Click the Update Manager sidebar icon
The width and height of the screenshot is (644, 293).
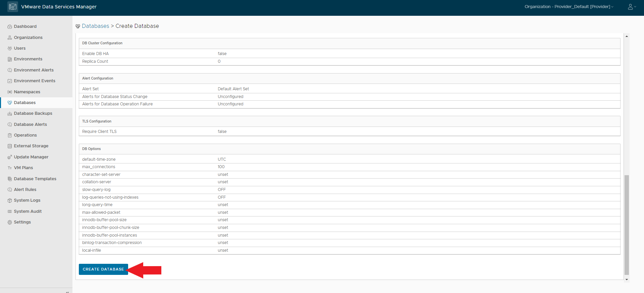(10, 157)
